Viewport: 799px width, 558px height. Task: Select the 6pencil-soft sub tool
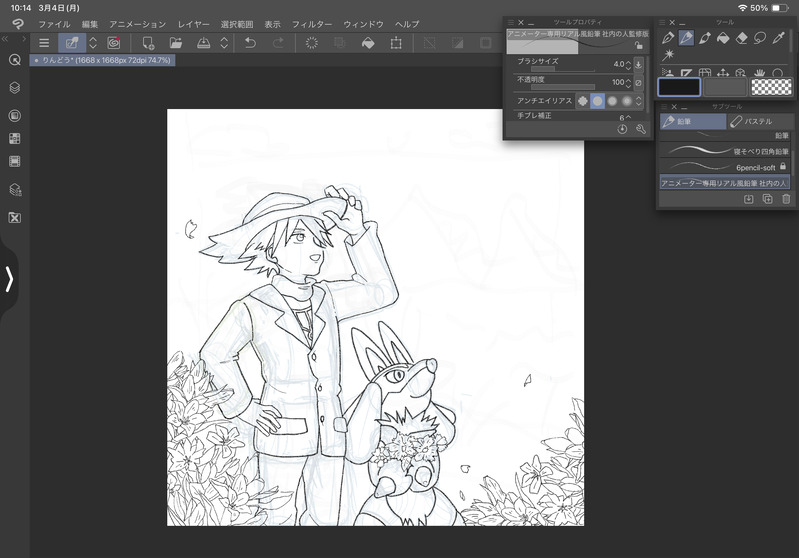725,167
